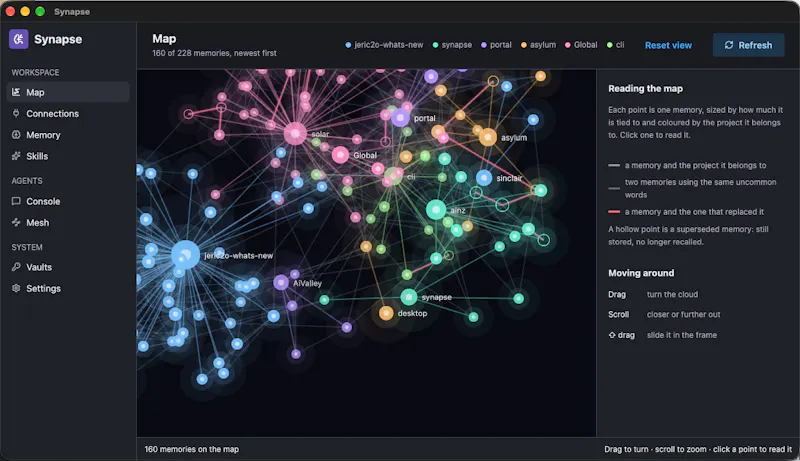The height and width of the screenshot is (461, 800).
Task: Click the portal purple legend dot
Action: 484,45
